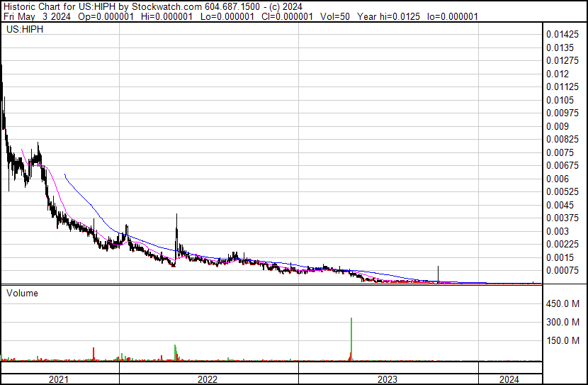Click the red volume bar in late 2021

point(94,355)
